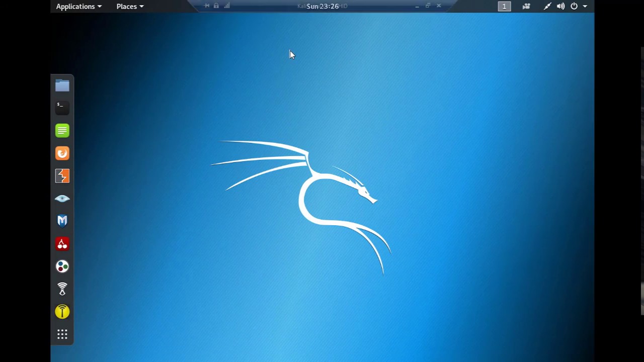Show all applications grid

(x=62, y=334)
